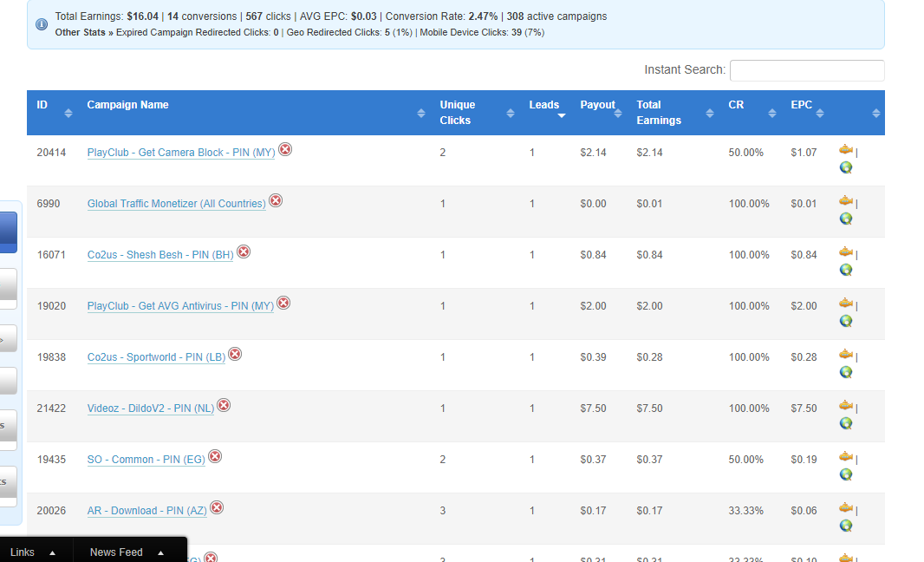This screenshot has height=562, width=924.
Task: Click globe icon in row 19838
Action: 846,372
